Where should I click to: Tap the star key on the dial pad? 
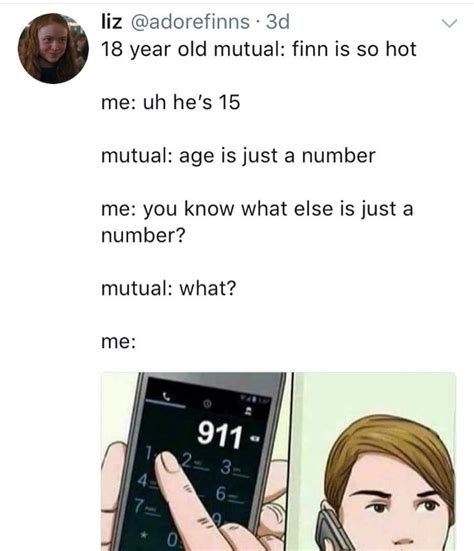[x=143, y=534]
